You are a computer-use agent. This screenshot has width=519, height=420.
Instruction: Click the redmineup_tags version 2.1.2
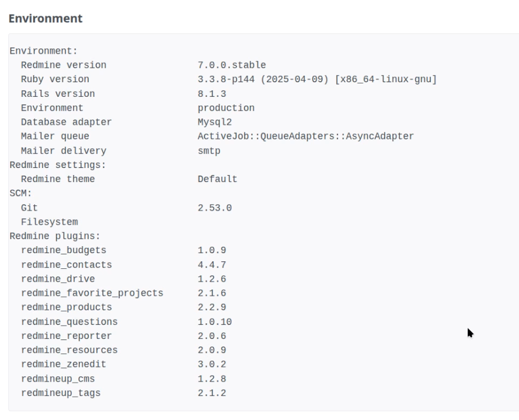point(212,394)
